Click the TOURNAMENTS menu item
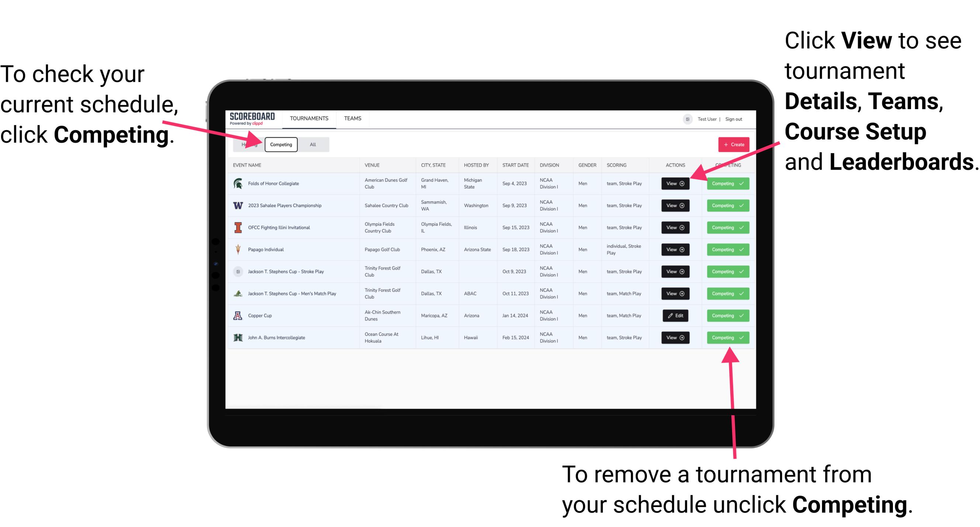The image size is (980, 527). (x=310, y=118)
